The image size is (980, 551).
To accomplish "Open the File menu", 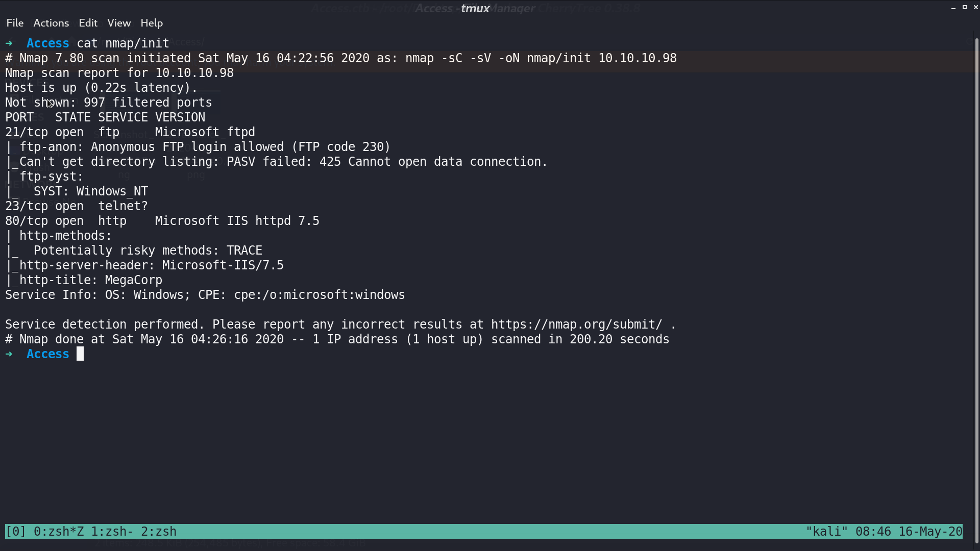I will click(15, 23).
